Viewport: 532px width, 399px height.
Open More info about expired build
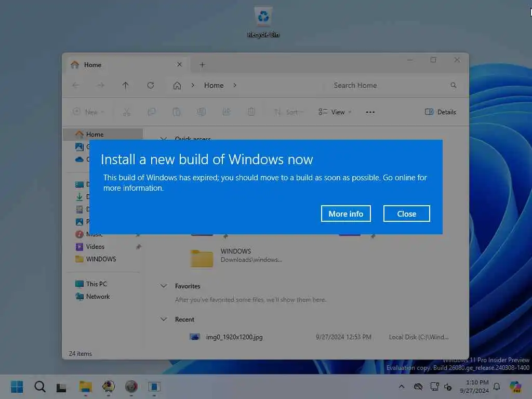click(x=345, y=214)
